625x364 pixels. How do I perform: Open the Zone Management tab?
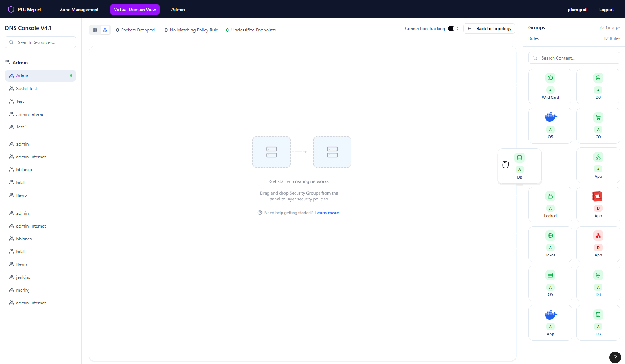(79, 10)
